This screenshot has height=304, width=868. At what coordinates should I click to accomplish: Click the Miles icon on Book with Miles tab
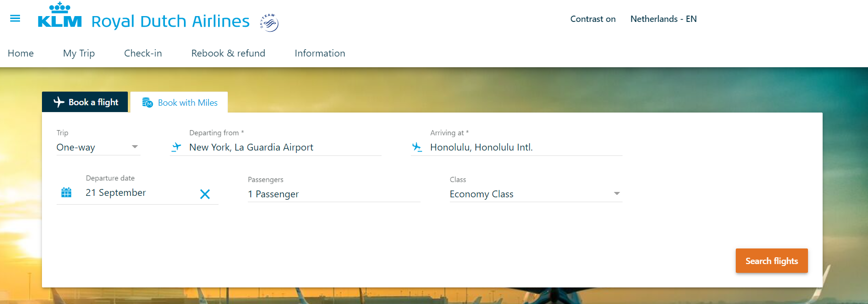(x=148, y=102)
